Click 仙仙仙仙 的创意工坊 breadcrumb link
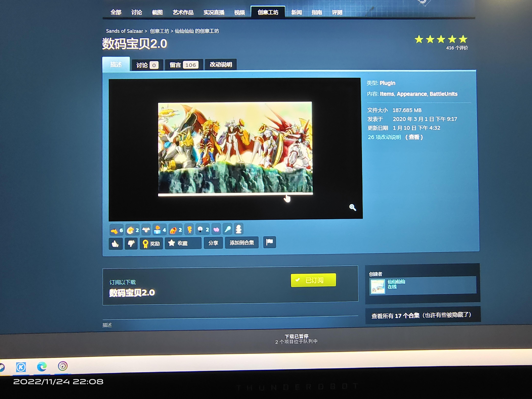The width and height of the screenshot is (532, 399). click(197, 31)
